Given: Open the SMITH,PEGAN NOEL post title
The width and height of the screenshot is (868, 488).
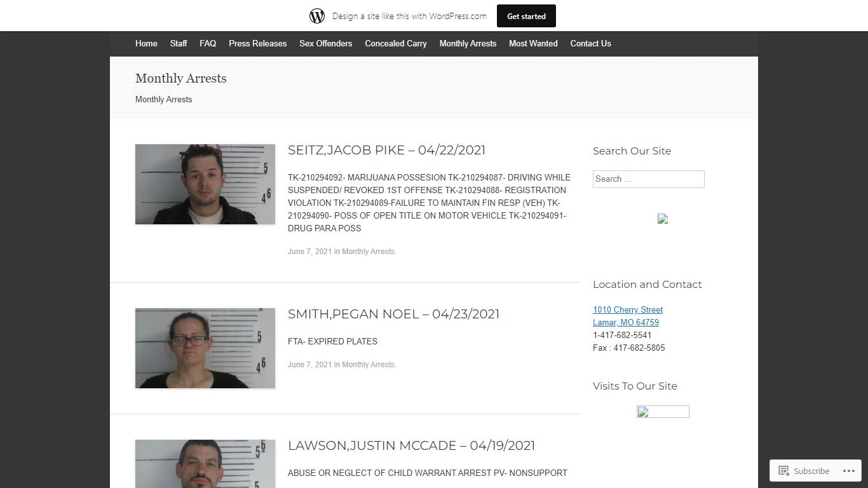Looking at the screenshot, I should coord(393,314).
